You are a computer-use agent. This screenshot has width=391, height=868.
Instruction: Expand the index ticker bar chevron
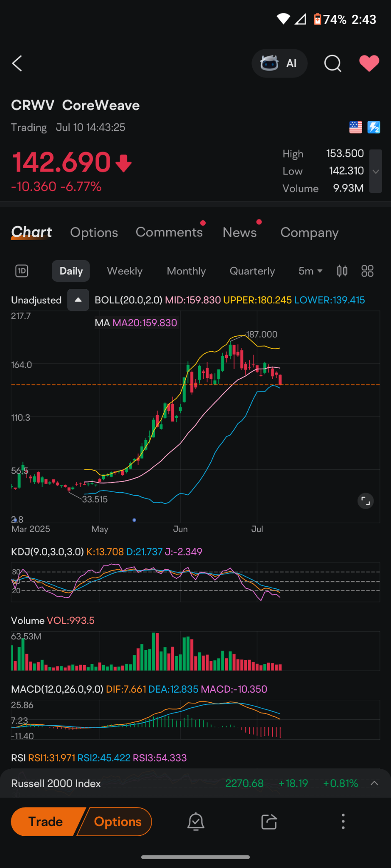coord(374,783)
